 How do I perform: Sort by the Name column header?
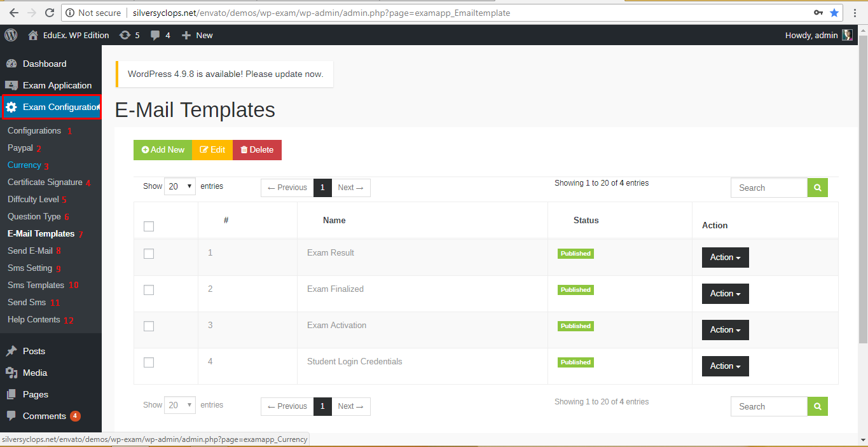point(334,220)
